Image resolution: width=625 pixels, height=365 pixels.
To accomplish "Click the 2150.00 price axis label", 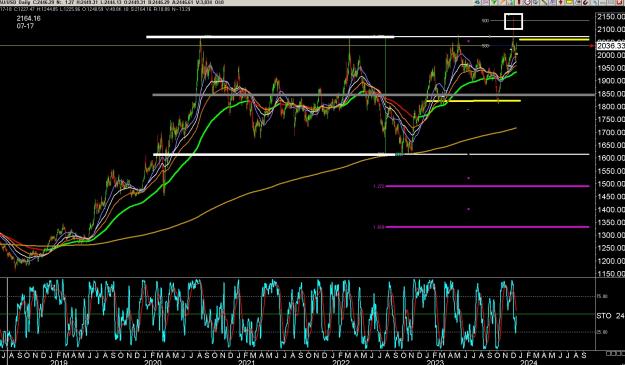I will click(x=611, y=17).
